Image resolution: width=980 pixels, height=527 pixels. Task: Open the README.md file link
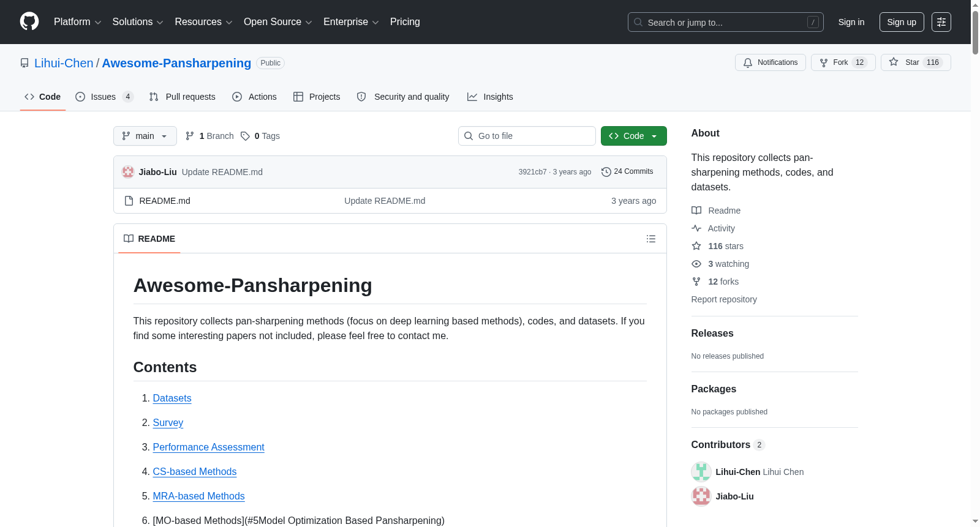(x=165, y=201)
